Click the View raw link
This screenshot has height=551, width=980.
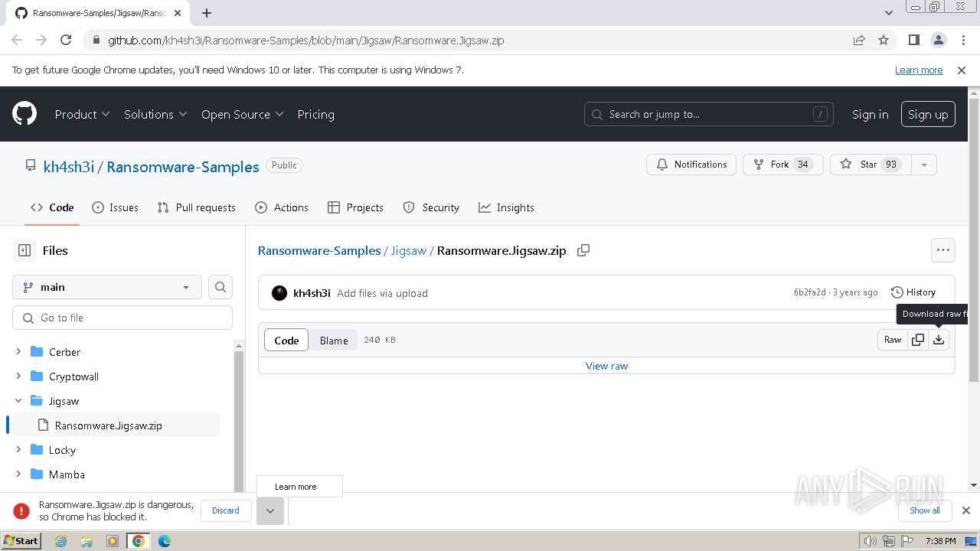pos(606,366)
